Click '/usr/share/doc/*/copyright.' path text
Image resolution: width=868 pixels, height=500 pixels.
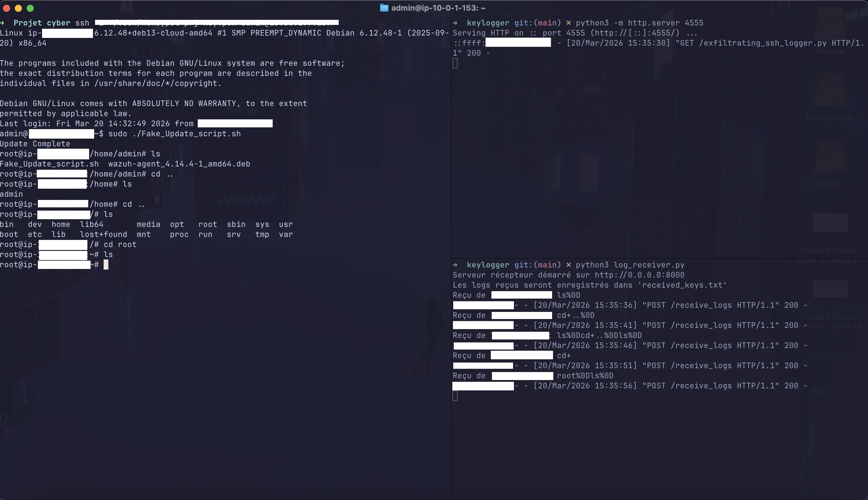158,83
